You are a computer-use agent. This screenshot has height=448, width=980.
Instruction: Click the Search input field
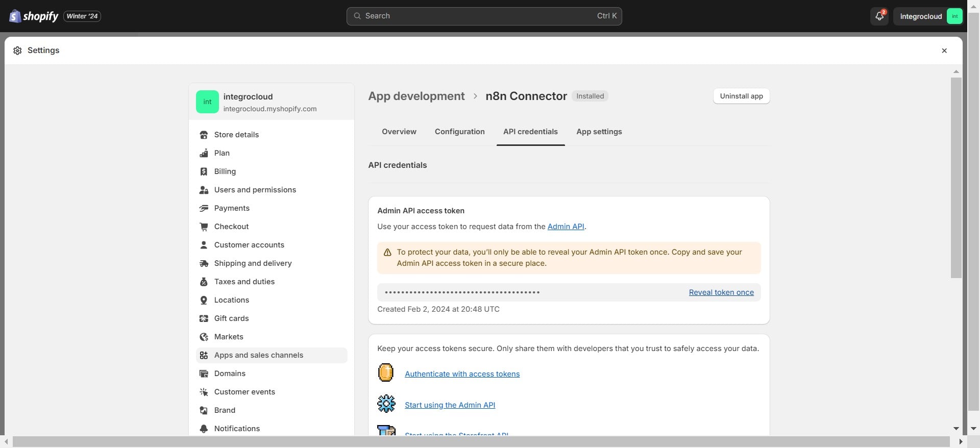point(484,16)
